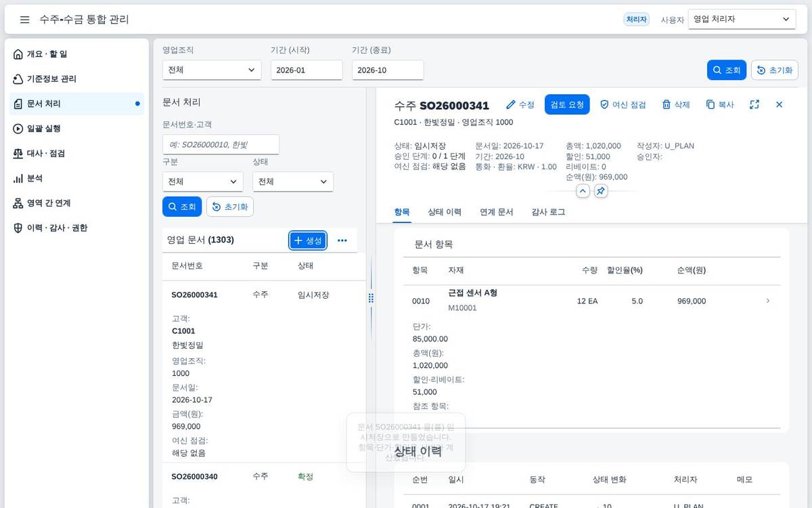812x508 pixels.
Task: Click the top filter bar 초기화 button
Action: tap(775, 70)
